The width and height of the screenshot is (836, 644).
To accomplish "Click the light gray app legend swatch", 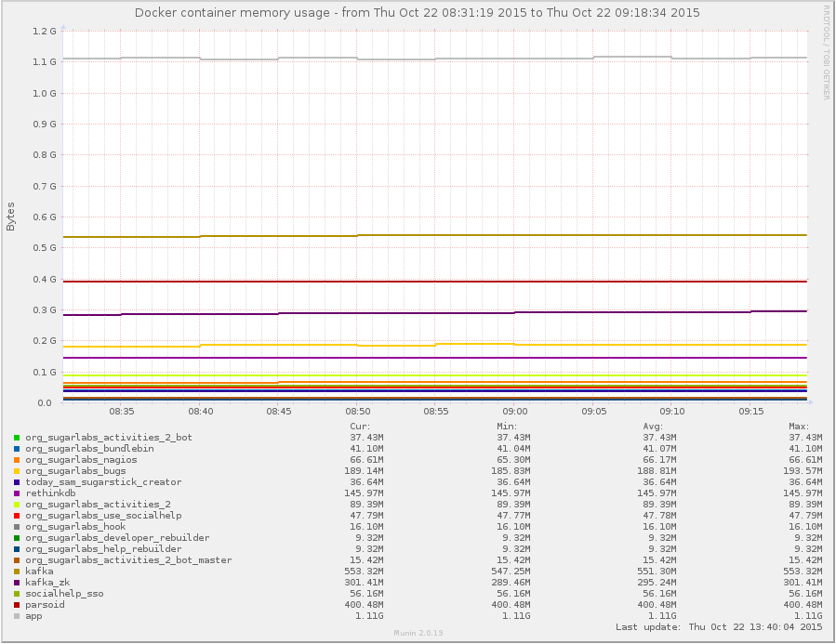I will [x=17, y=616].
